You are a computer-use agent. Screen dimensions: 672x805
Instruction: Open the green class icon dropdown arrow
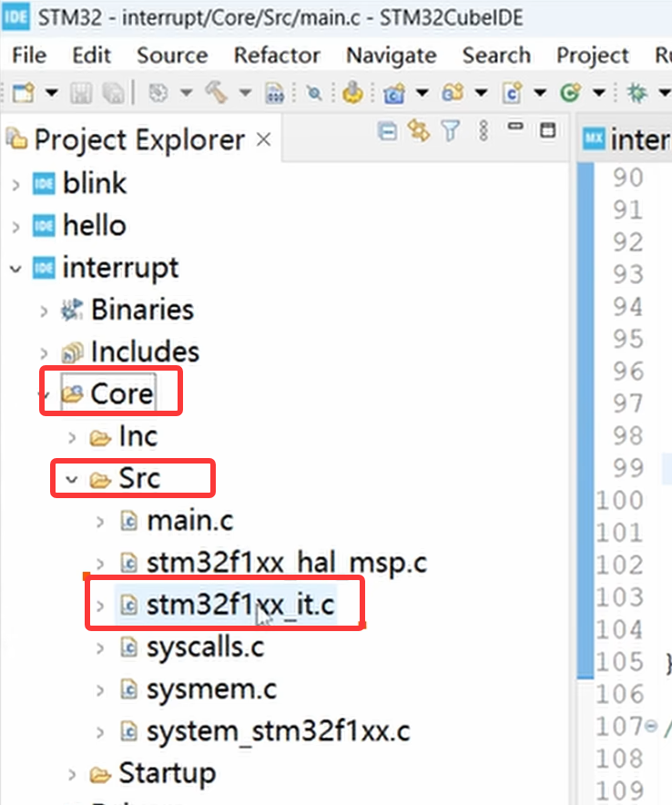click(x=599, y=93)
